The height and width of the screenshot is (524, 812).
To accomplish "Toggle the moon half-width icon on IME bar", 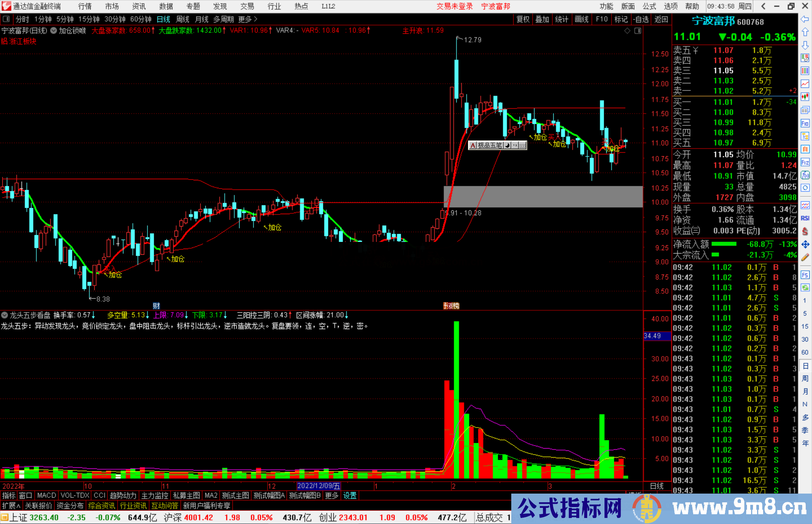I will click(x=507, y=145).
